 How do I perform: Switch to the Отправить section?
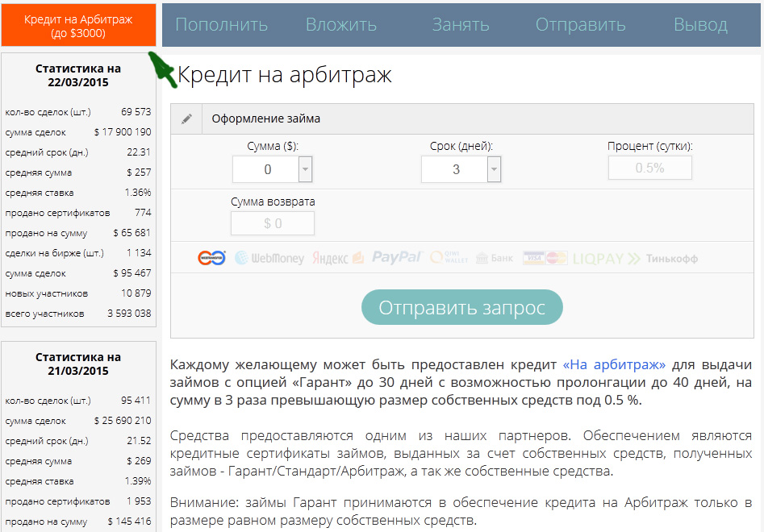tap(580, 25)
